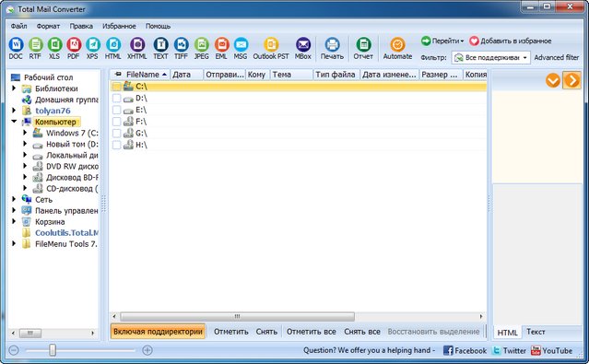Add current folder to favorites
This screenshot has height=364, width=589.
(x=511, y=41)
